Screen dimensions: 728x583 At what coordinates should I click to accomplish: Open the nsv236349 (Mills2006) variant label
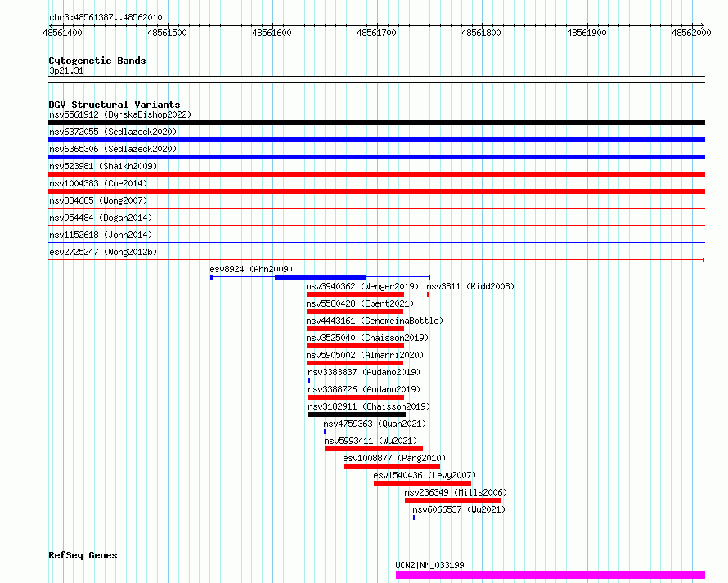pos(456,492)
